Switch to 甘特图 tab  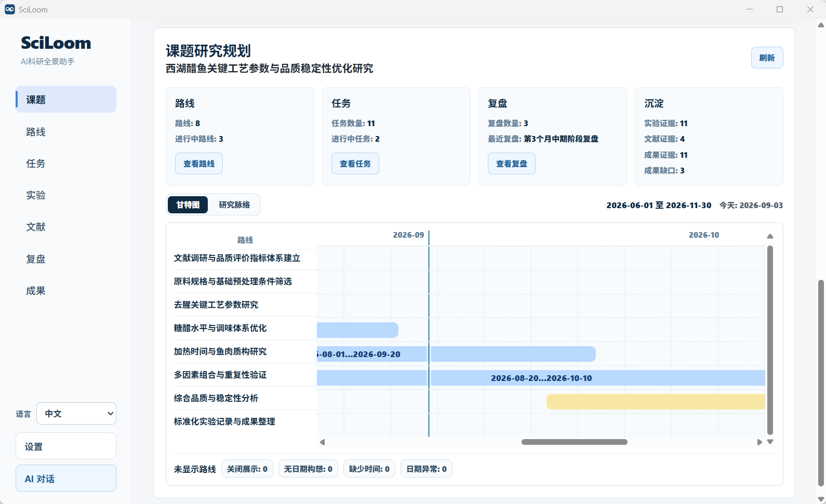pyautogui.click(x=188, y=205)
